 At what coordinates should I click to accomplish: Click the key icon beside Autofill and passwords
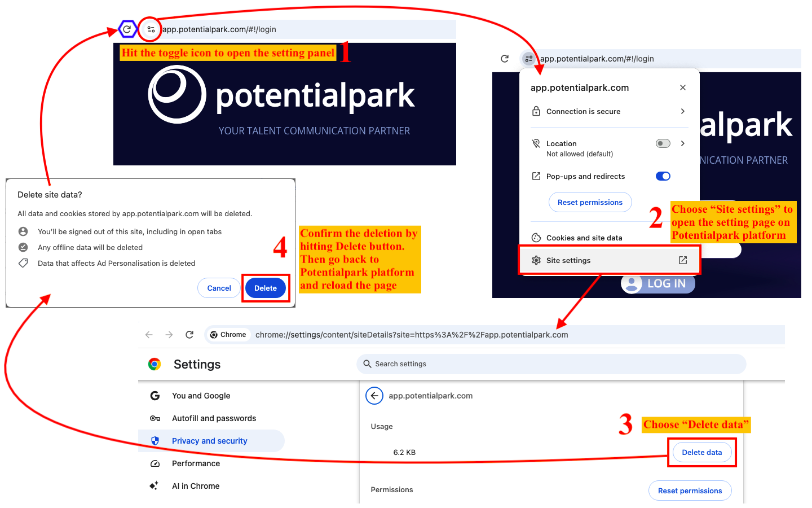[155, 418]
